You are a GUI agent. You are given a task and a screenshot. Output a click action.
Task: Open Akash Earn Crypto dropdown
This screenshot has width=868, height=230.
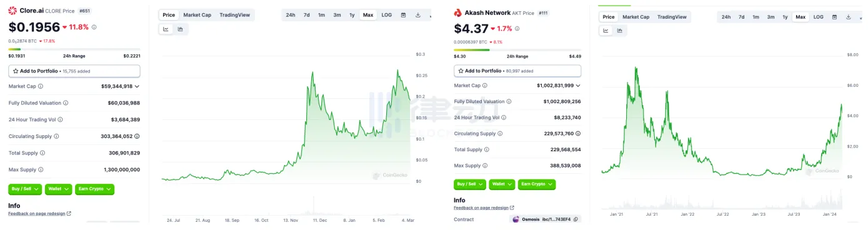click(536, 184)
